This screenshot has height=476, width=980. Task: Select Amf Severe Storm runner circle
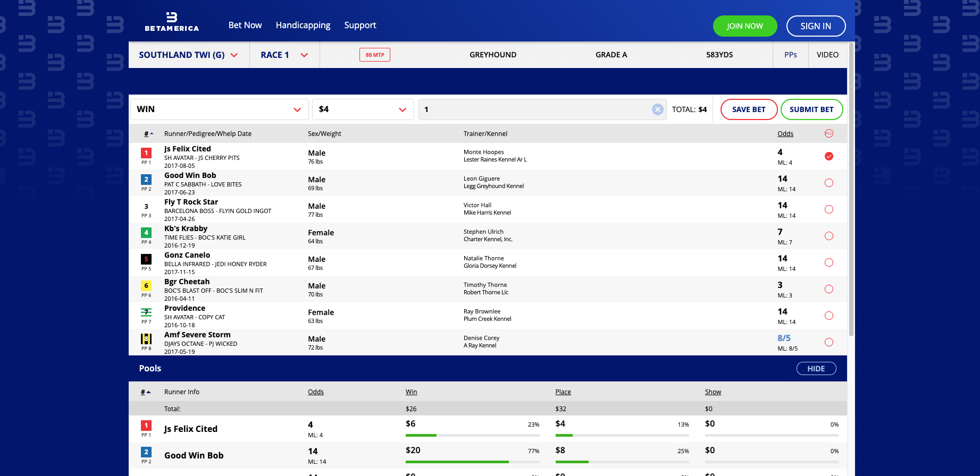[829, 342]
